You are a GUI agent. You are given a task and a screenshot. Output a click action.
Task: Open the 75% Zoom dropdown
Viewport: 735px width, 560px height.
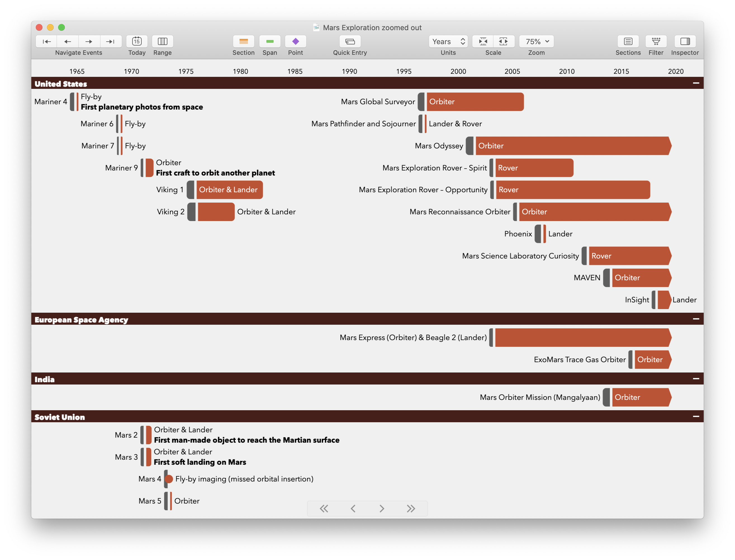click(536, 41)
